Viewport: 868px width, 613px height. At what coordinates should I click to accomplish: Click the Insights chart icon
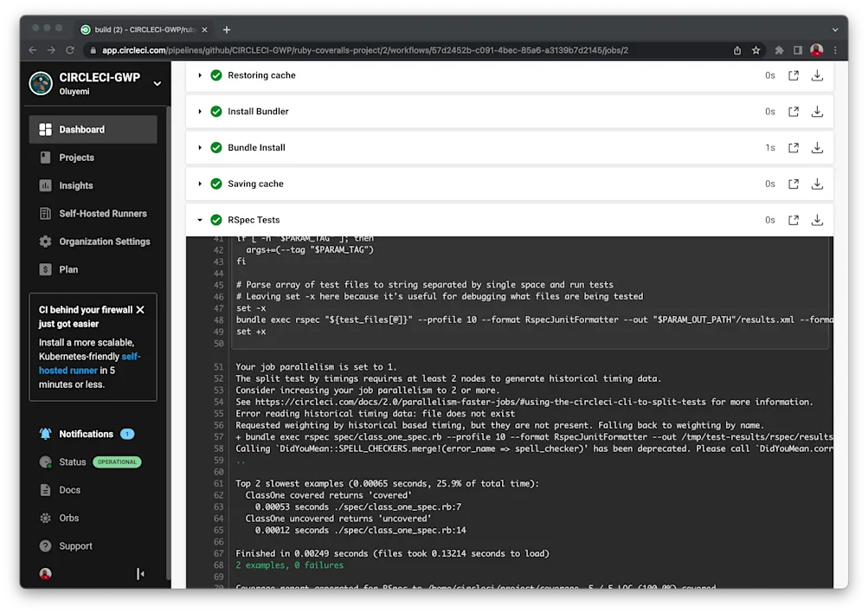point(45,185)
